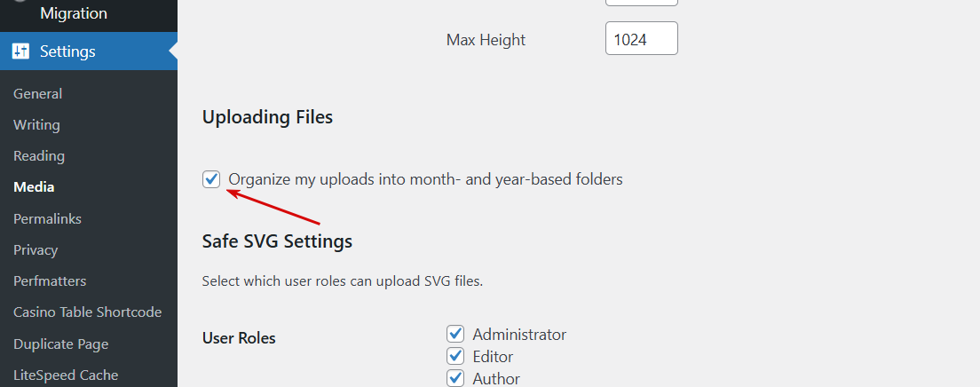The width and height of the screenshot is (980, 387).
Task: Open the Privacy settings page
Action: 36,249
